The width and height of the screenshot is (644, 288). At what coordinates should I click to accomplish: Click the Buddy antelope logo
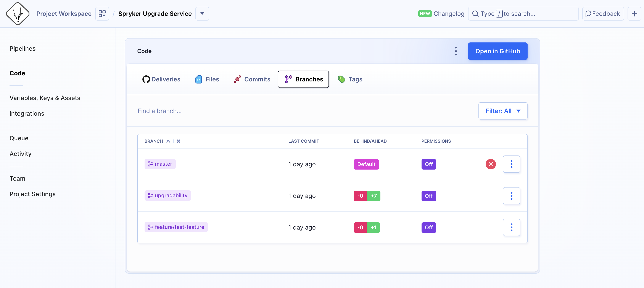click(18, 14)
